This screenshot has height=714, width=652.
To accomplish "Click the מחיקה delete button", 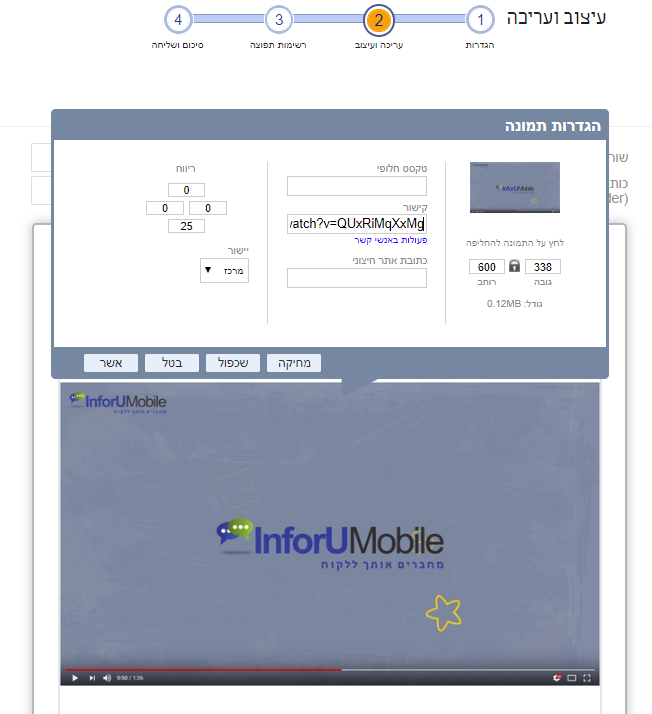I will coord(294,363).
